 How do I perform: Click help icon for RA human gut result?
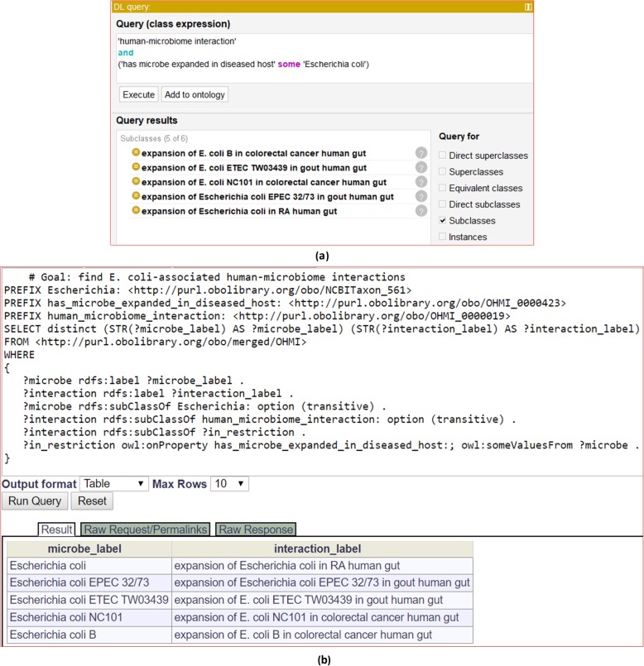(421, 211)
